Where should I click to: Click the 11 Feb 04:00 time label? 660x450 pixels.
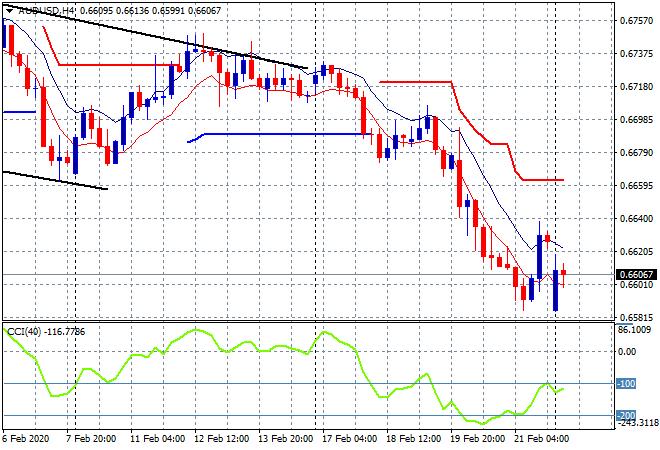pyautogui.click(x=157, y=439)
